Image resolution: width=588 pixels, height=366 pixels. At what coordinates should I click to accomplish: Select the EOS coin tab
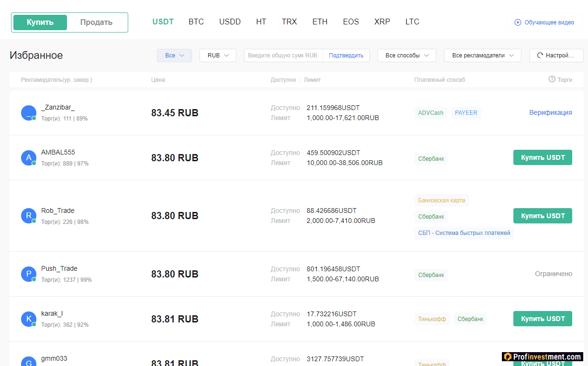(351, 22)
